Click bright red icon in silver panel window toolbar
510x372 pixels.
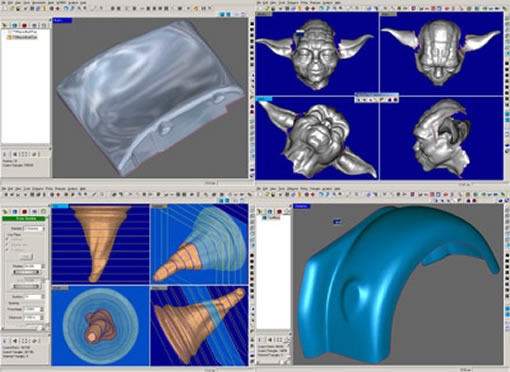tap(58, 8)
